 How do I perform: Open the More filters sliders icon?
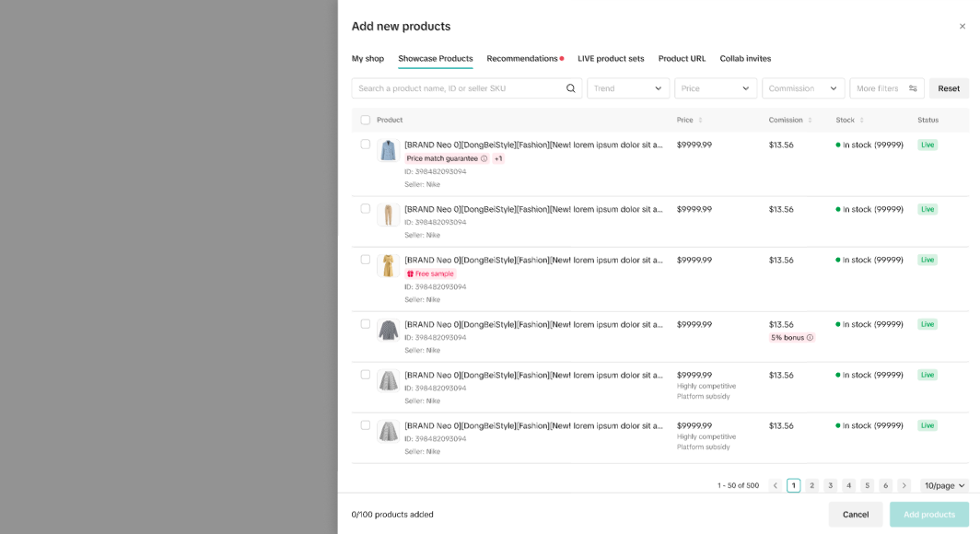(913, 88)
